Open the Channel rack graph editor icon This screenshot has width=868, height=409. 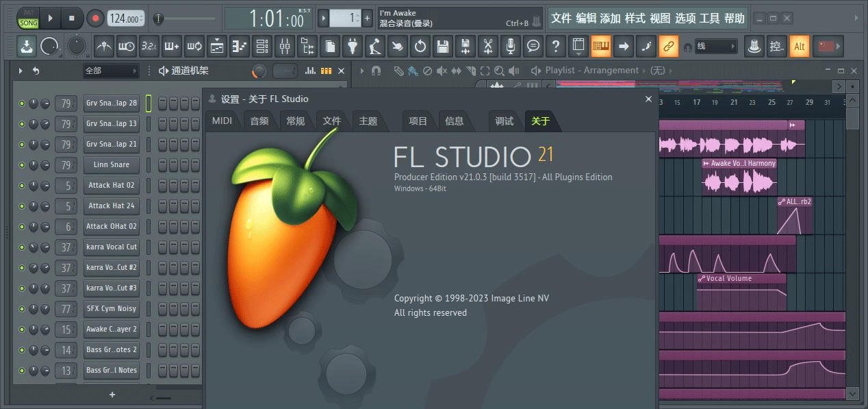coord(311,71)
